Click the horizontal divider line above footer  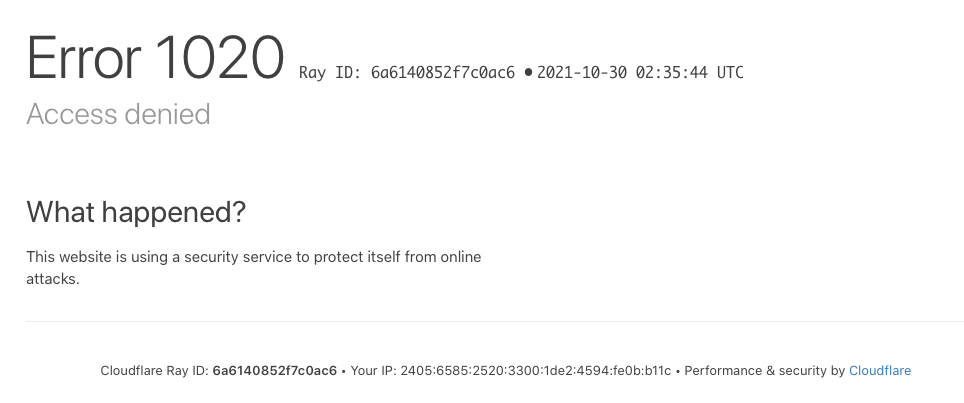(x=495, y=321)
